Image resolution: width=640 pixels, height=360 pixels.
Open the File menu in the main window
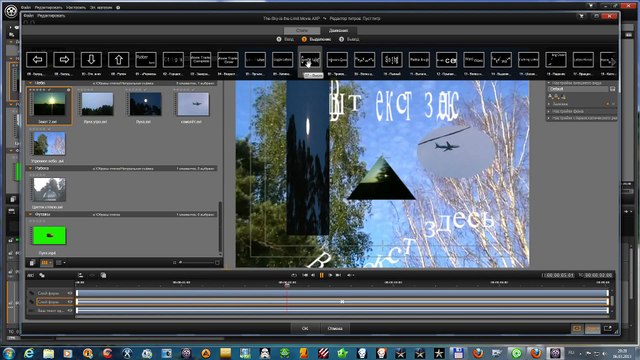(x=26, y=7)
